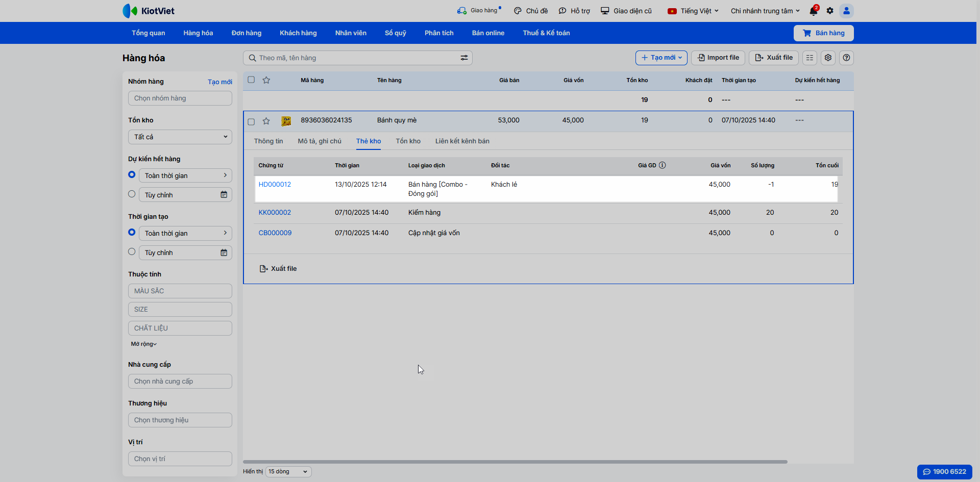Switch to the Tồn kho detail tab

pyautogui.click(x=408, y=141)
